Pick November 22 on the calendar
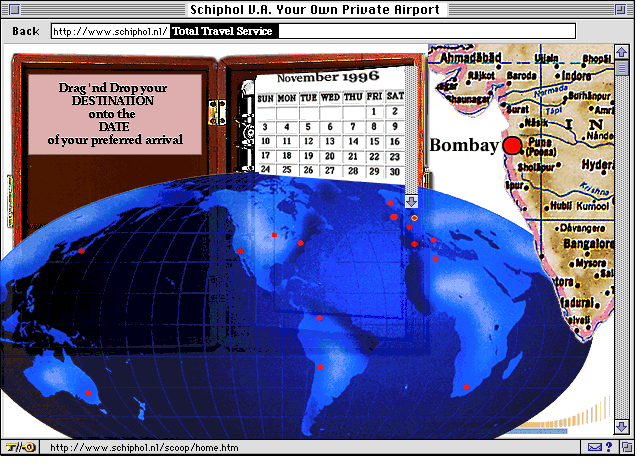Viewport: 637px width, 469px height. coord(374,156)
